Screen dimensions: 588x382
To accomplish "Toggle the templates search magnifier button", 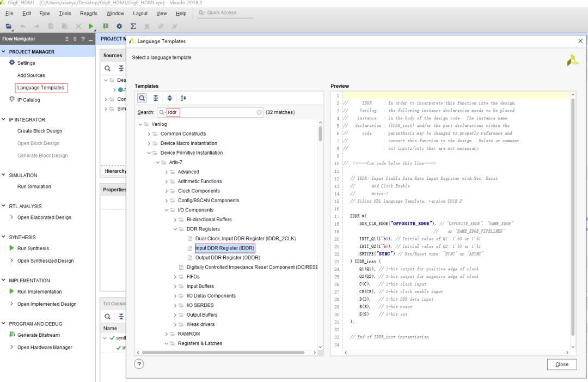I will tap(142, 98).
